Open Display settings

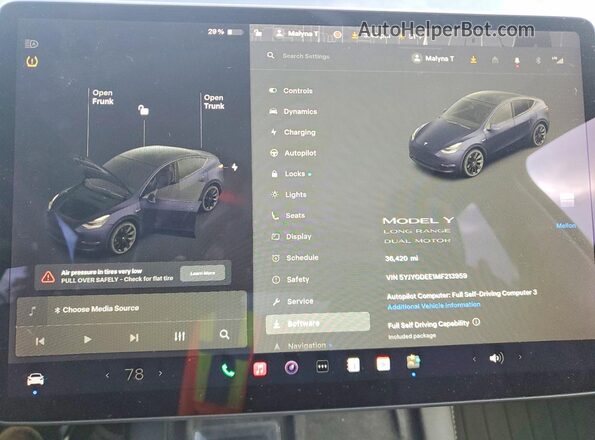click(292, 236)
